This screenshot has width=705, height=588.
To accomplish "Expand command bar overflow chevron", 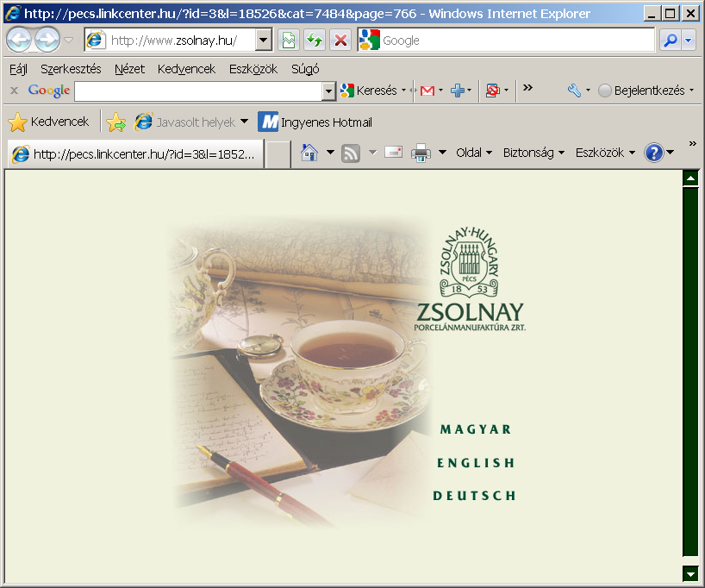I will click(692, 143).
